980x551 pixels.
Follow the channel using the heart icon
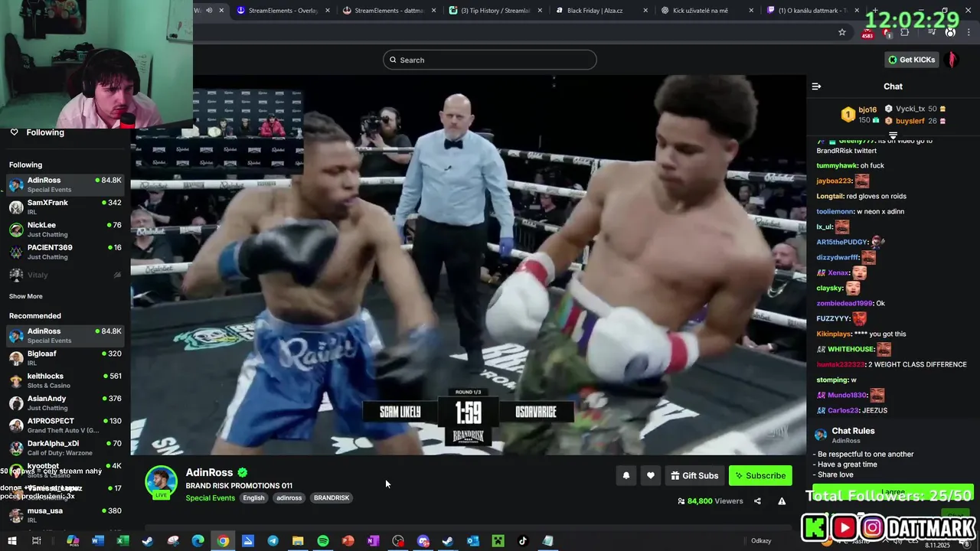651,475
